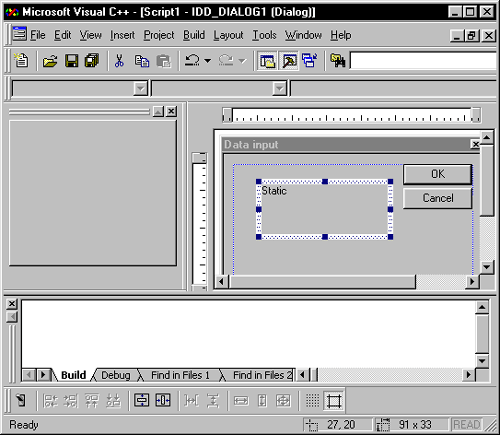Click the Cancel button in the dialog
Screen dimensions: 500x435
coord(438,198)
